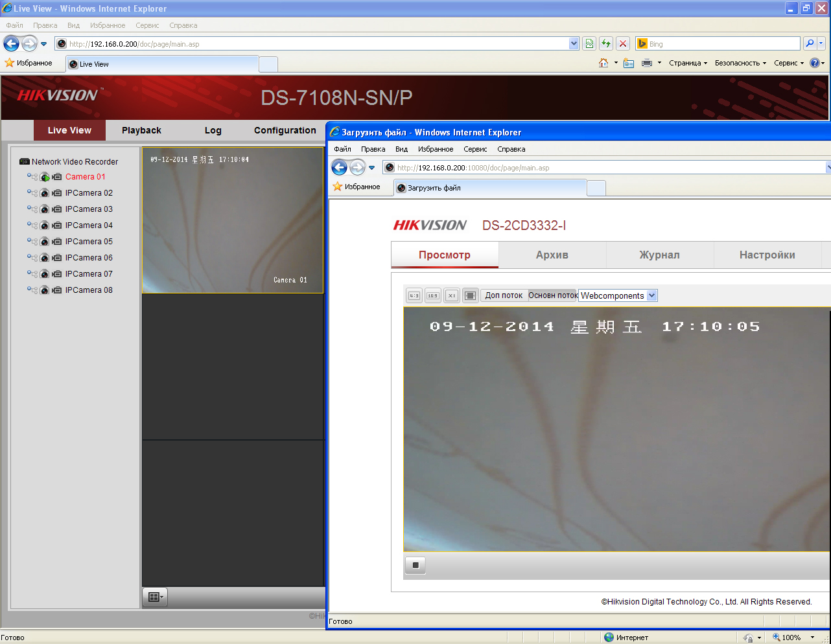Click the stream type icon for Camera 01

32,176
